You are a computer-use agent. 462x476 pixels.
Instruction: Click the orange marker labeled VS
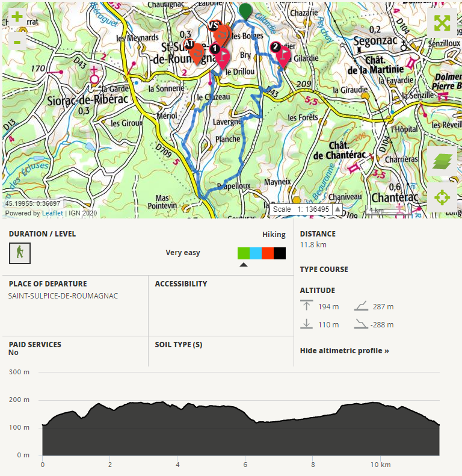221,33
